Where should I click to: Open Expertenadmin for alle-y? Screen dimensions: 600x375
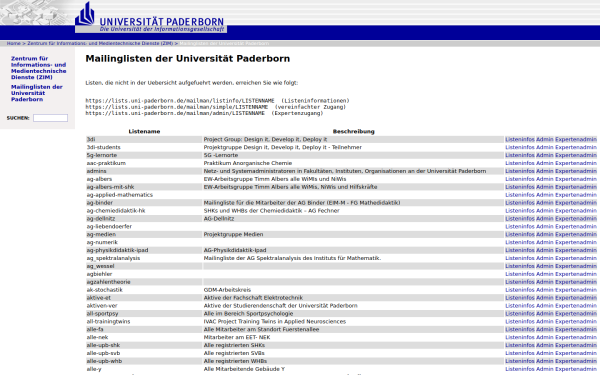coord(576,369)
